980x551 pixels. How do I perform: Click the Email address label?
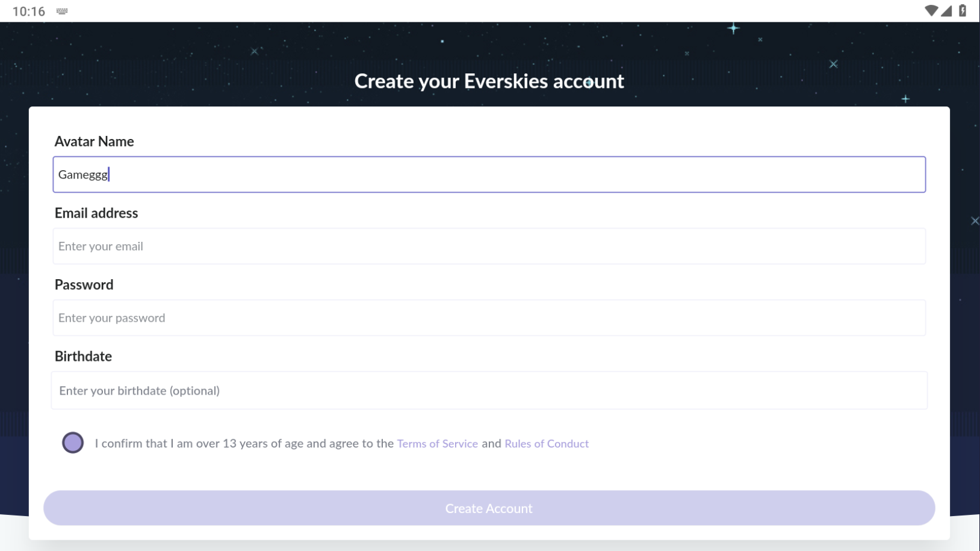pos(96,213)
